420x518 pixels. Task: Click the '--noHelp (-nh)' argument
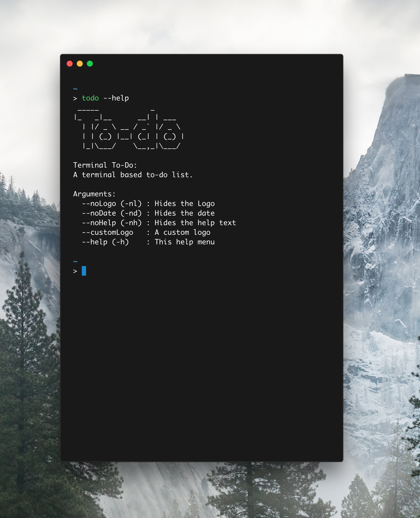pyautogui.click(x=112, y=223)
